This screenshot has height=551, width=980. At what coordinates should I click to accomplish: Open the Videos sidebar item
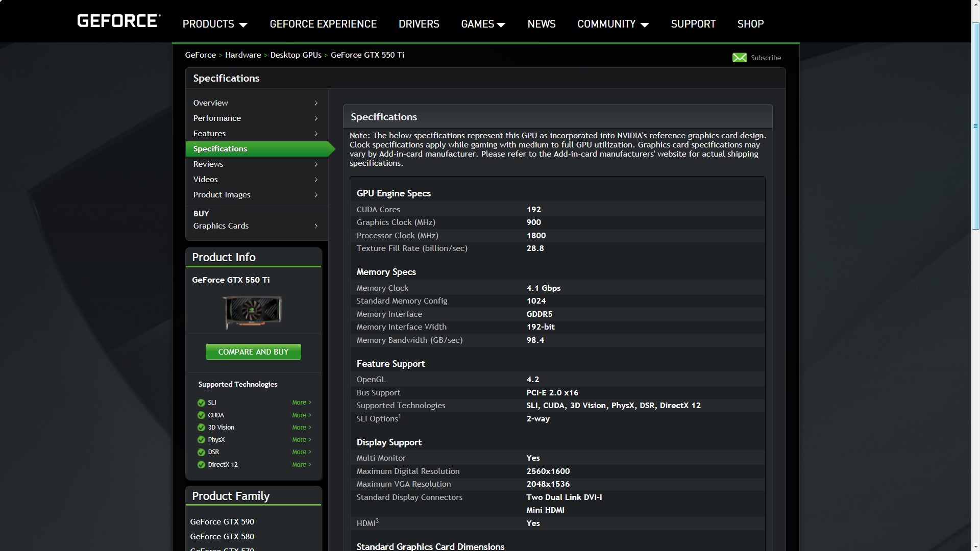tap(257, 180)
